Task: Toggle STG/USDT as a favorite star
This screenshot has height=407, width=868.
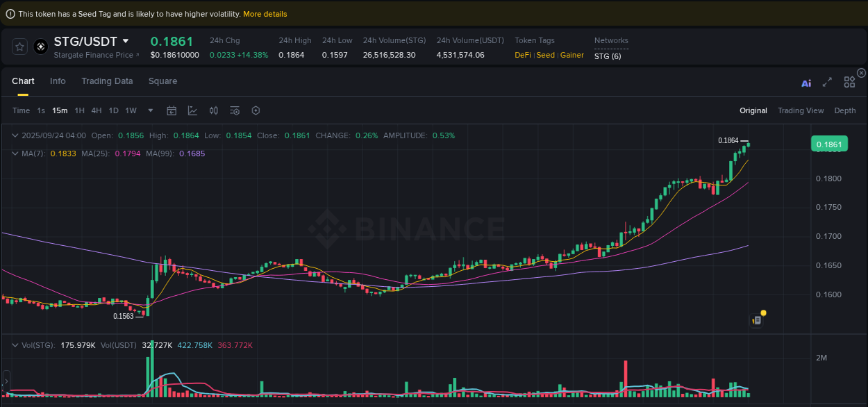Action: point(19,47)
